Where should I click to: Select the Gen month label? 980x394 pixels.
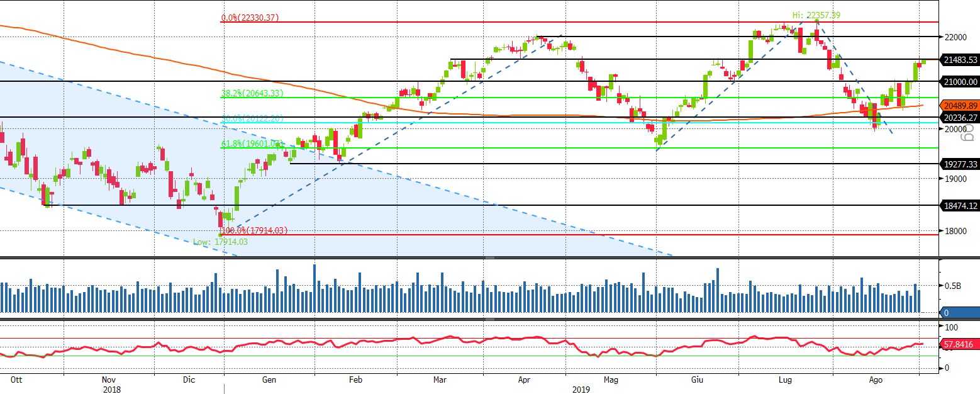pyautogui.click(x=269, y=380)
